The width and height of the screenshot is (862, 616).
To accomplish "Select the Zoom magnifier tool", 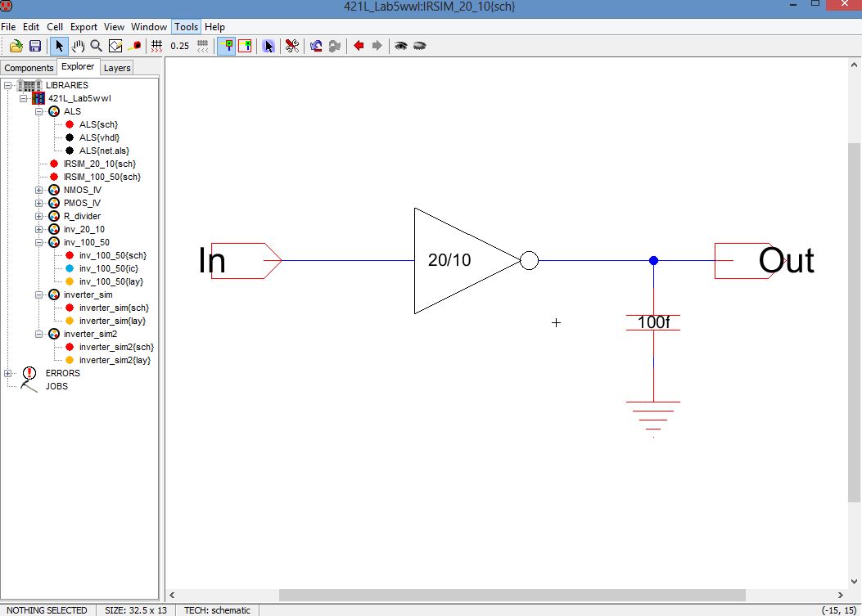I will point(97,46).
